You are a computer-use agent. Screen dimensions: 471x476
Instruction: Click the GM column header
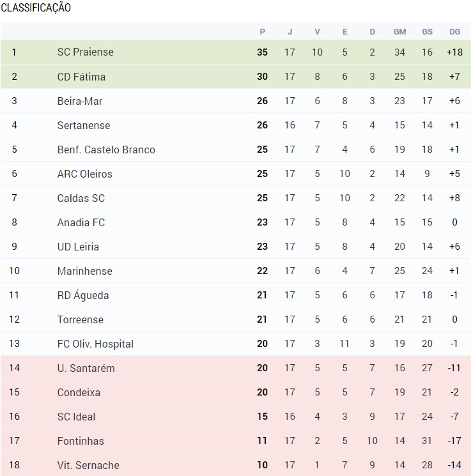pos(399,31)
